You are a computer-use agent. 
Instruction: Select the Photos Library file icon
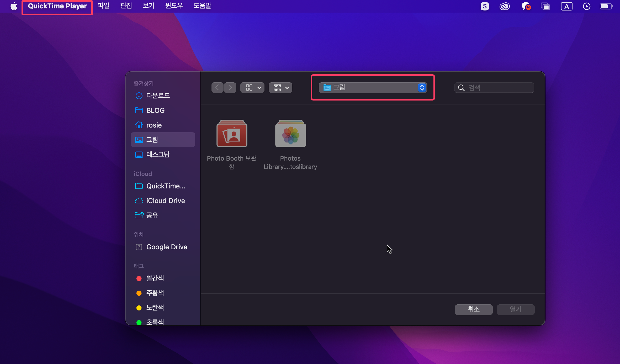290,134
